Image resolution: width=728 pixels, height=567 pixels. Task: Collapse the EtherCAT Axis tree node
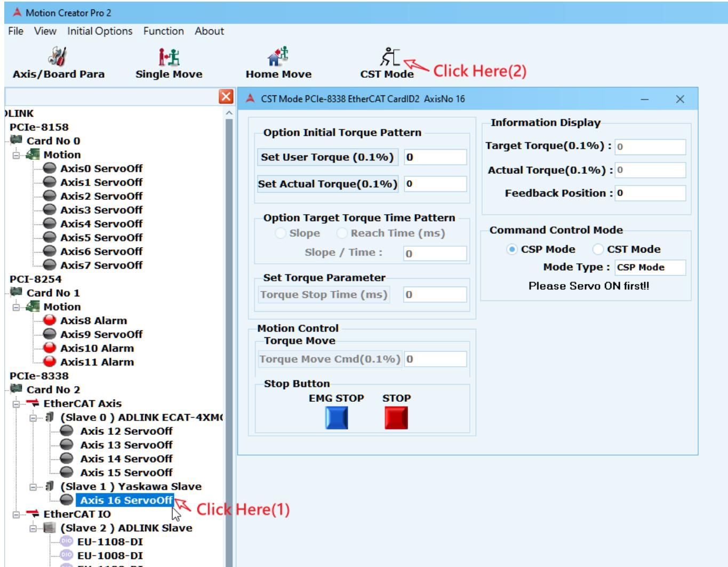pos(16,404)
